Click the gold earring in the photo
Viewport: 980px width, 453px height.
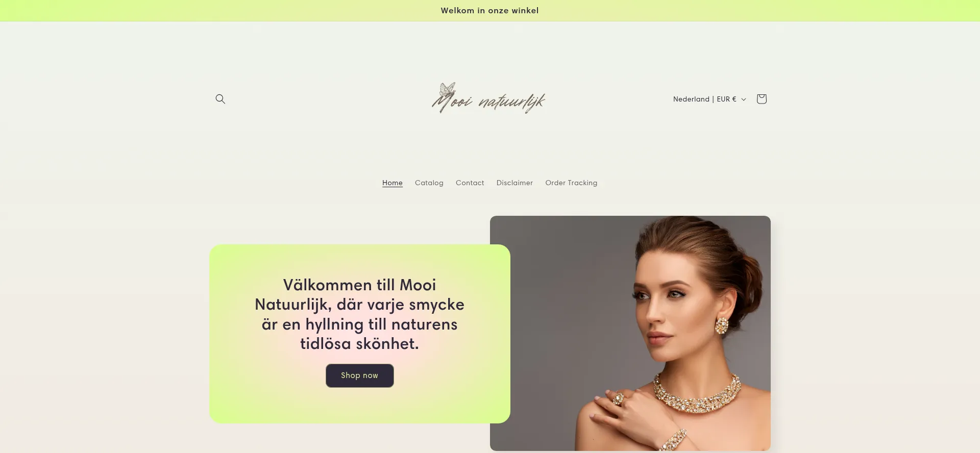[722, 325]
